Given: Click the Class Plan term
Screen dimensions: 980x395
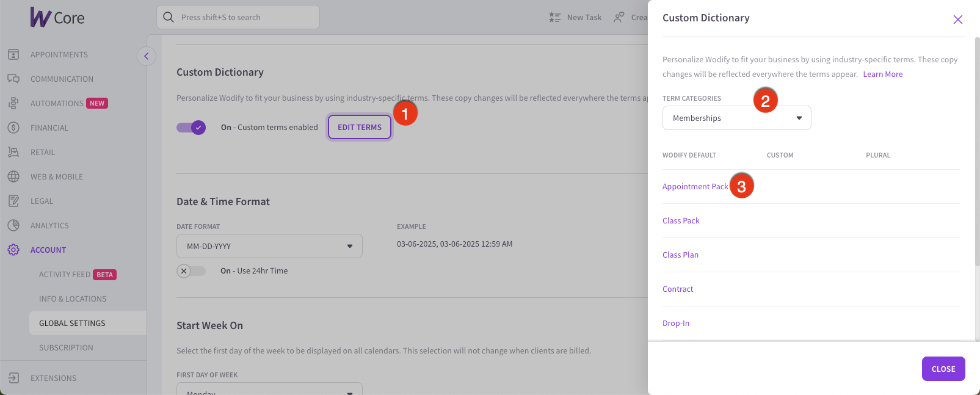Looking at the screenshot, I should (680, 255).
